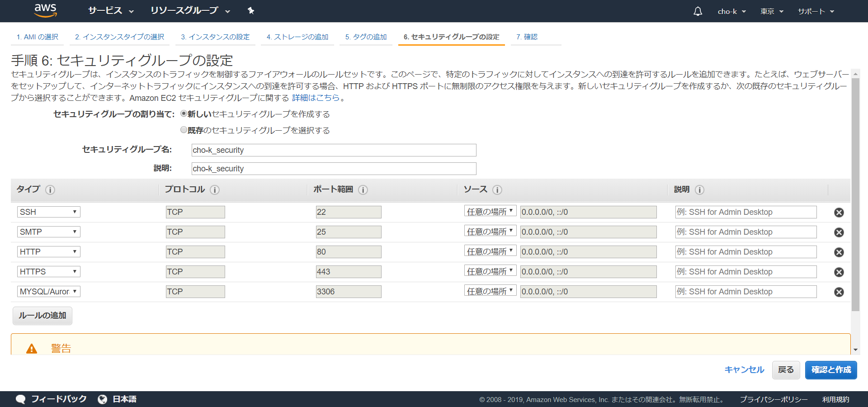Show info for プロトコル column

(x=215, y=190)
